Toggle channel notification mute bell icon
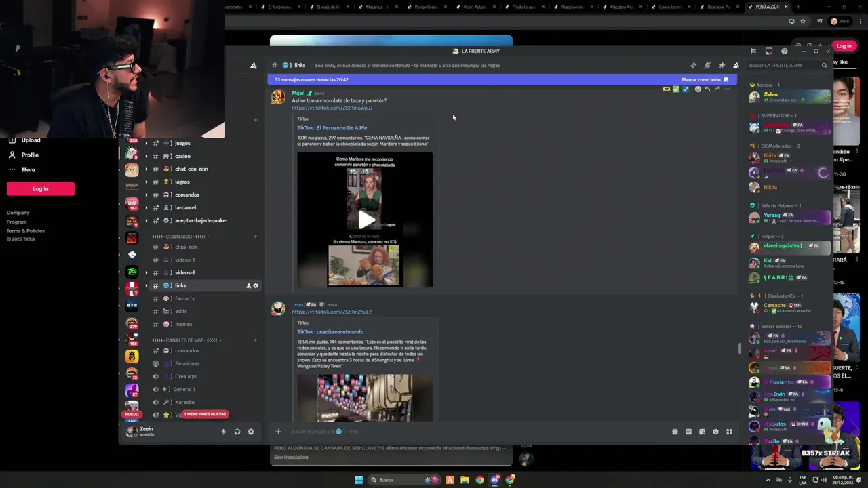868x488 pixels. click(x=707, y=66)
